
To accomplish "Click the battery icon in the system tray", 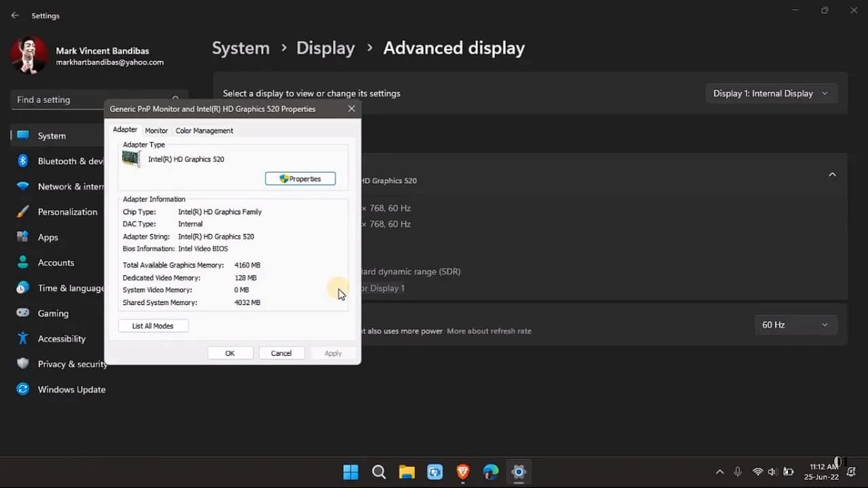I will click(x=789, y=472).
